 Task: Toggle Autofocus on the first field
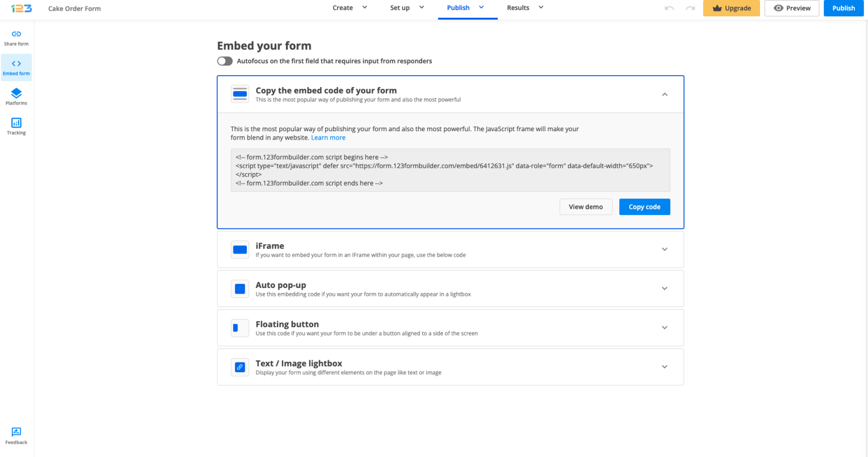tap(225, 61)
